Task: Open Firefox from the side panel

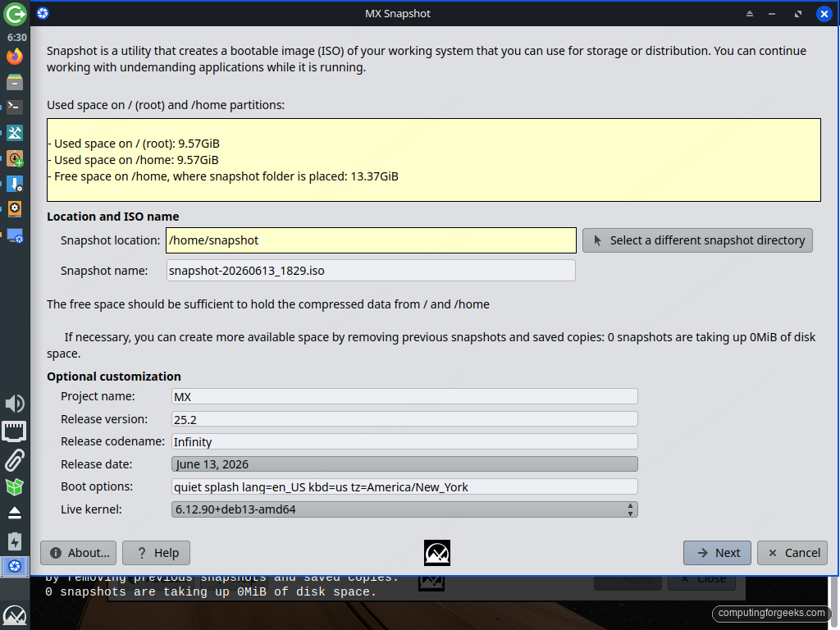Action: pos(15,57)
